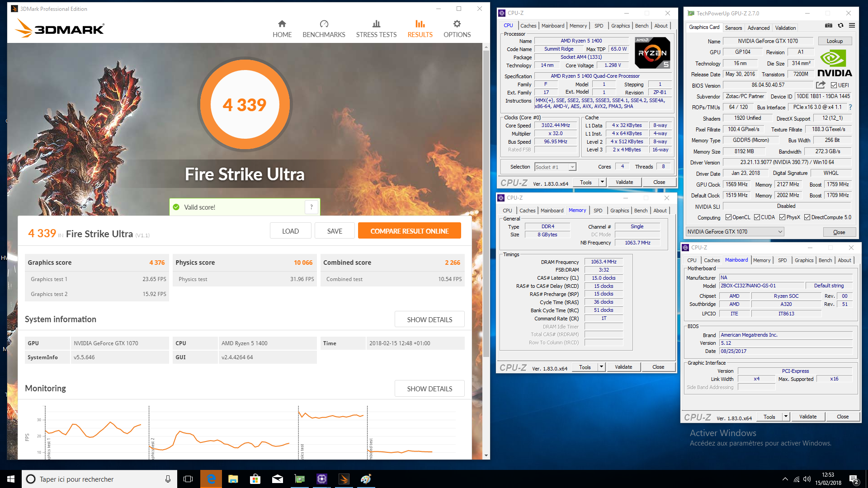Launch Microsoft Edge from the taskbar
Viewport: 868px width, 488px height.
(x=211, y=479)
